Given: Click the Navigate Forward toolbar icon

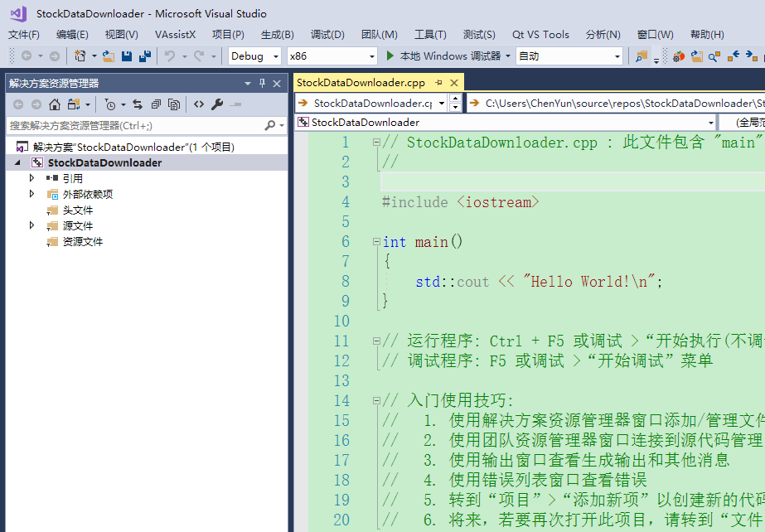Looking at the screenshot, I should pos(55,56).
